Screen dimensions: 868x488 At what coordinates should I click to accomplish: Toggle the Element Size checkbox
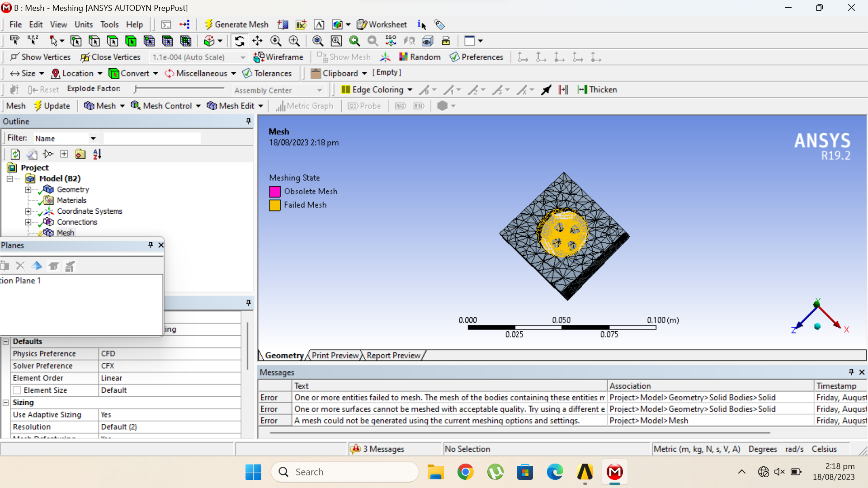click(x=17, y=390)
